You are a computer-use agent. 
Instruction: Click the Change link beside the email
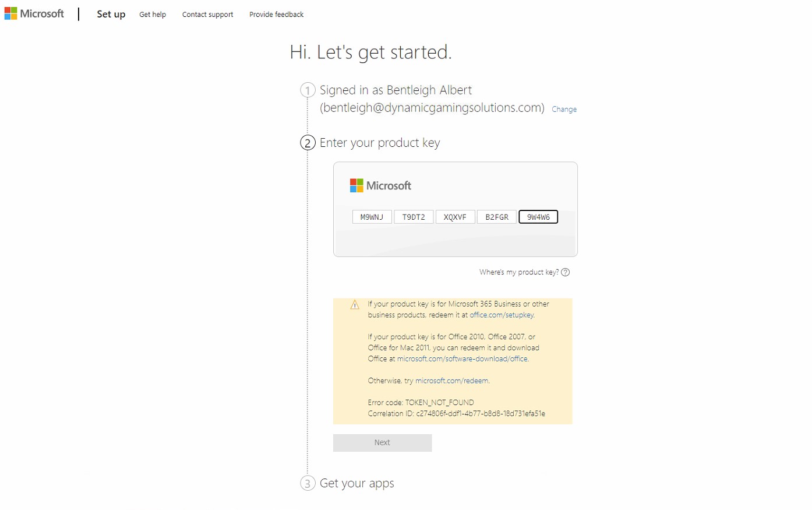pyautogui.click(x=564, y=109)
